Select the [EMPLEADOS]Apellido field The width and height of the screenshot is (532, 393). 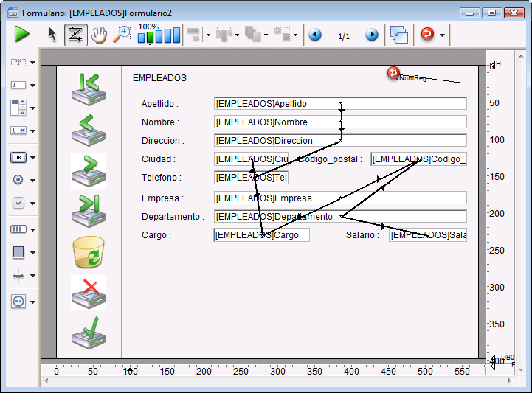[340, 104]
